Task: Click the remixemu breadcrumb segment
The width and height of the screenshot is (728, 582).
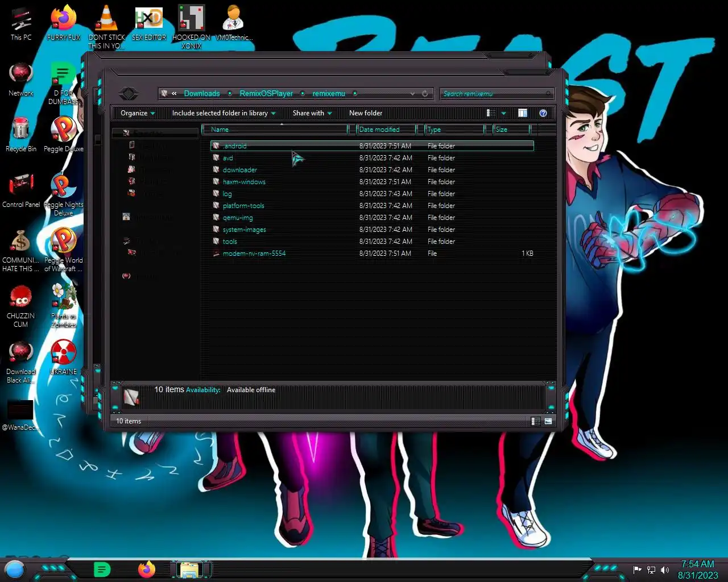Action: pyautogui.click(x=329, y=94)
